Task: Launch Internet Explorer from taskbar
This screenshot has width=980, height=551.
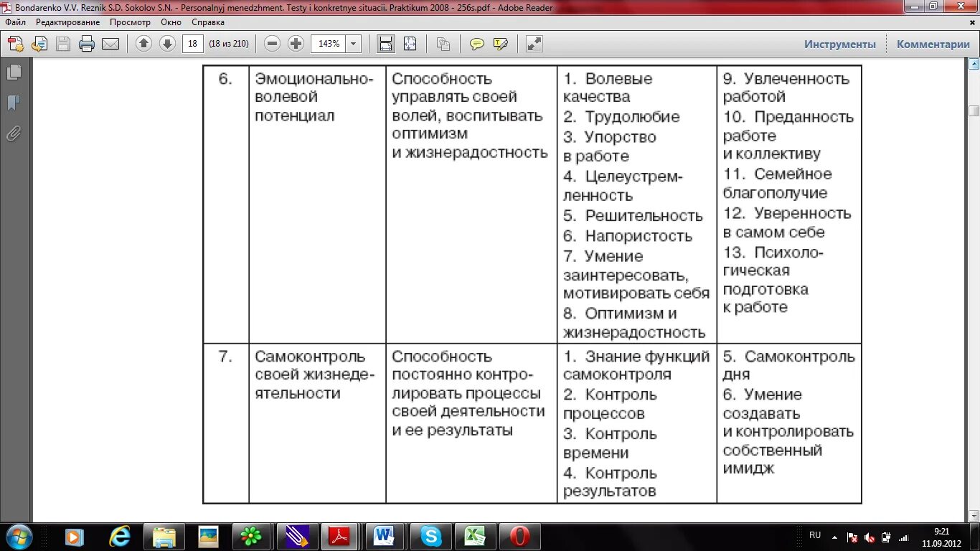Action: [x=119, y=537]
